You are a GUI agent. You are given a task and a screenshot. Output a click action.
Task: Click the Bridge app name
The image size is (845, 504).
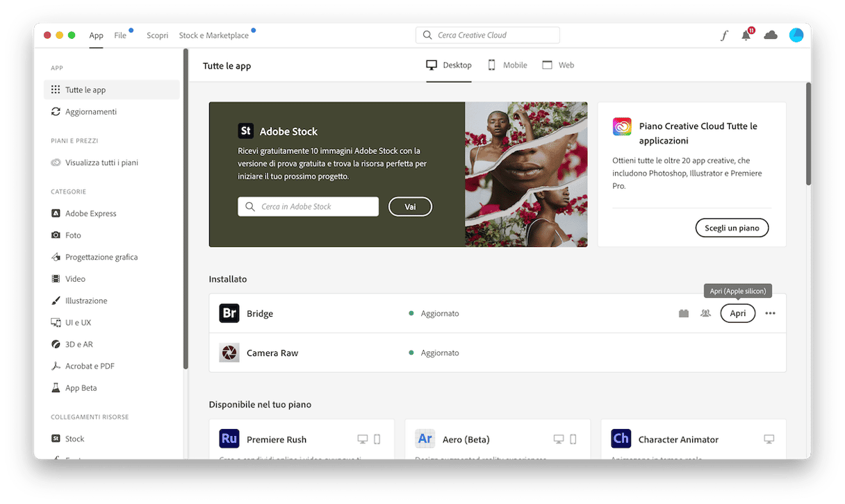tap(260, 314)
